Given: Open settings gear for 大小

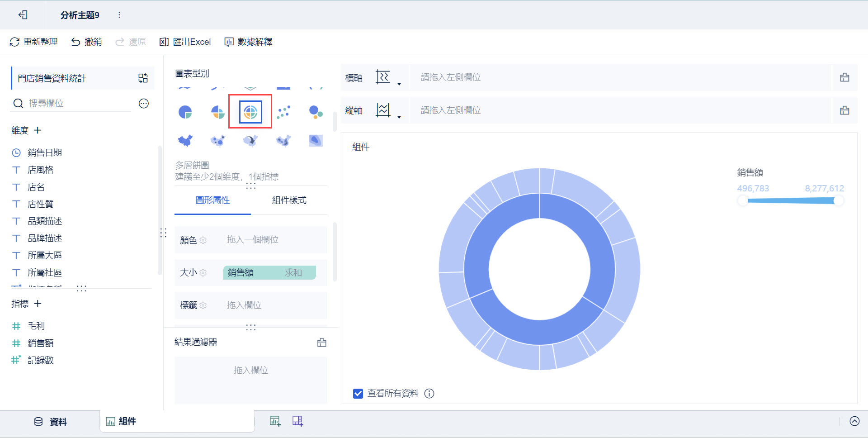Looking at the screenshot, I should point(203,273).
